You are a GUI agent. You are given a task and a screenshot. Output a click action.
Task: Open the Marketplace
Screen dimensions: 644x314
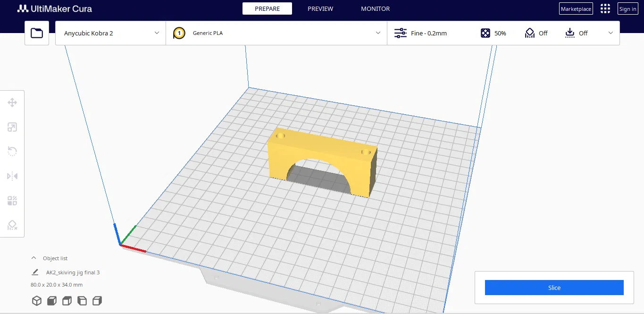point(576,8)
